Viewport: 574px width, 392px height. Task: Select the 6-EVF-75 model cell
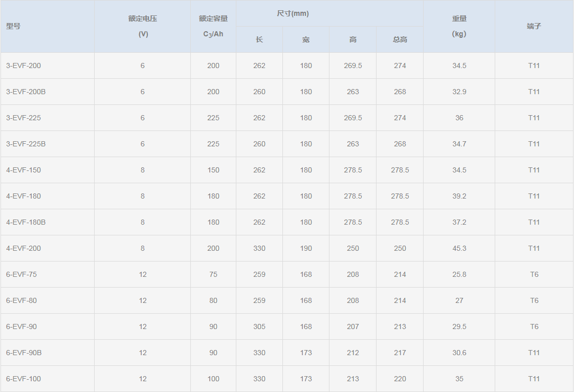coord(21,274)
